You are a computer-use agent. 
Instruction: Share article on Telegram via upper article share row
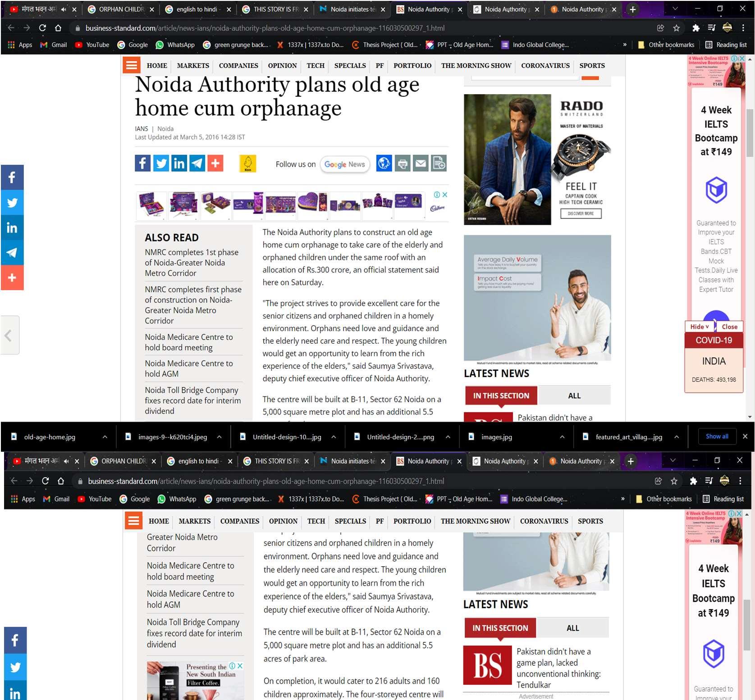(x=197, y=163)
